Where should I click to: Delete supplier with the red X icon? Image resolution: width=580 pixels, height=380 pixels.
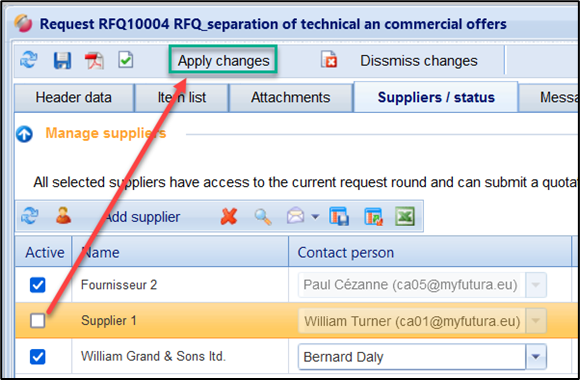click(x=229, y=216)
